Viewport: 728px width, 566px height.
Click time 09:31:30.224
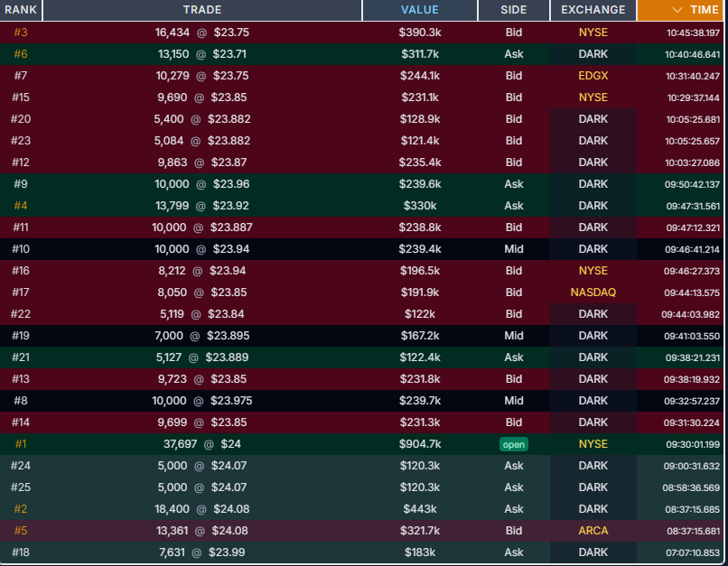[692, 422]
